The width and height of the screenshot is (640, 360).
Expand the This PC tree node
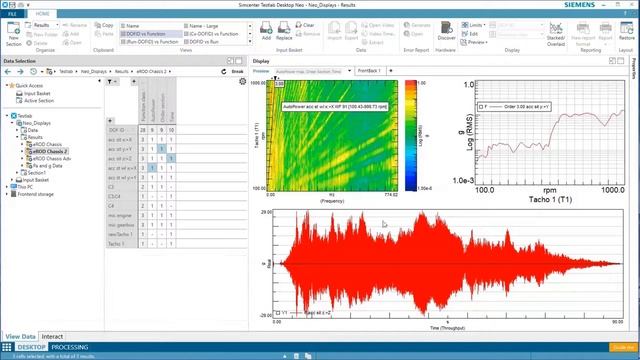point(7,187)
